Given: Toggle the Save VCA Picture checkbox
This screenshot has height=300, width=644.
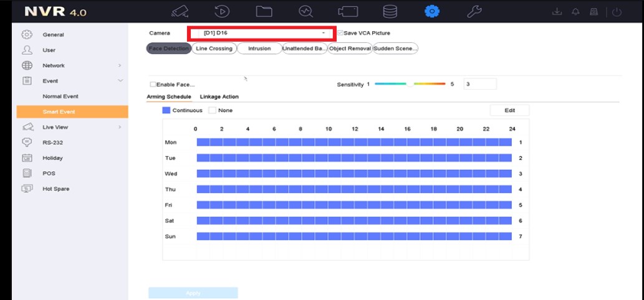Looking at the screenshot, I should [x=340, y=33].
